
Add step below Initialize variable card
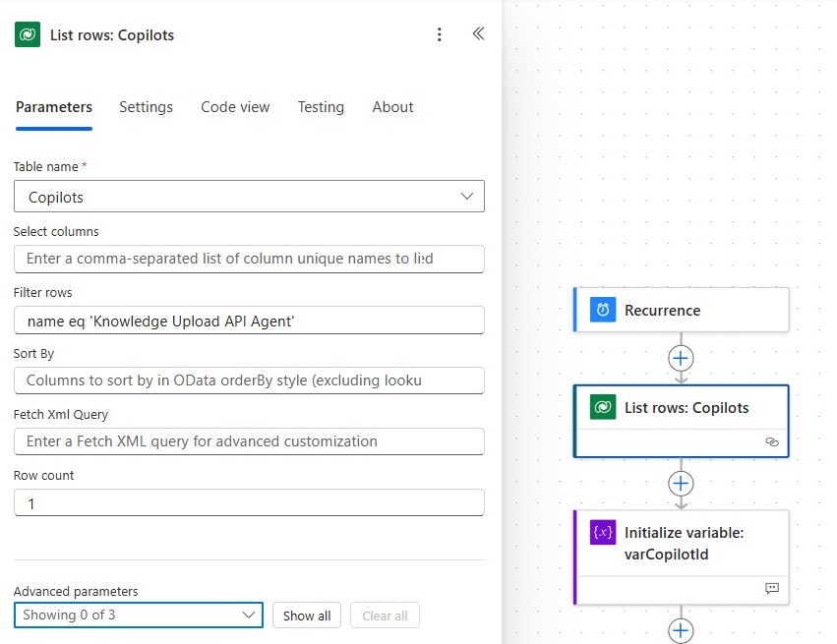(681, 630)
